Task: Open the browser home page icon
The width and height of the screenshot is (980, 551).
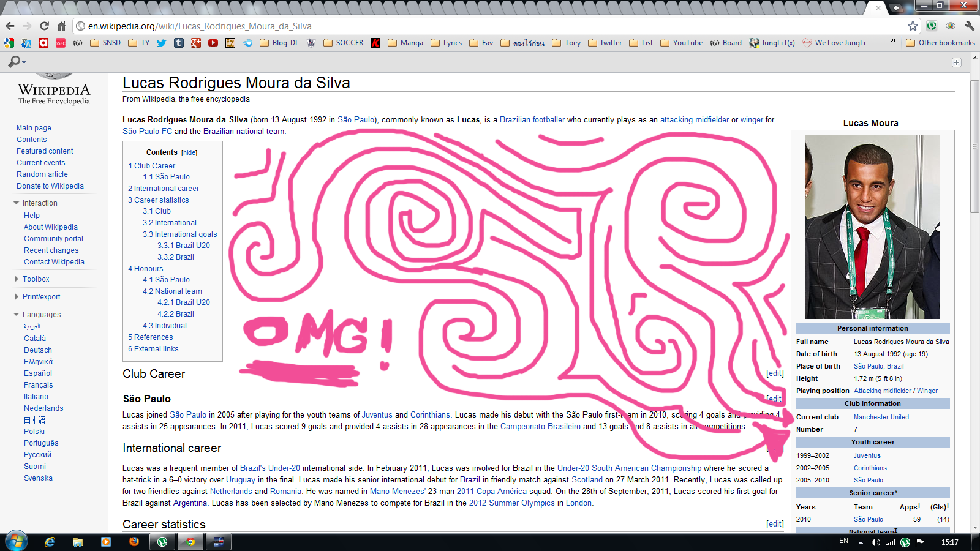Action: click(61, 26)
